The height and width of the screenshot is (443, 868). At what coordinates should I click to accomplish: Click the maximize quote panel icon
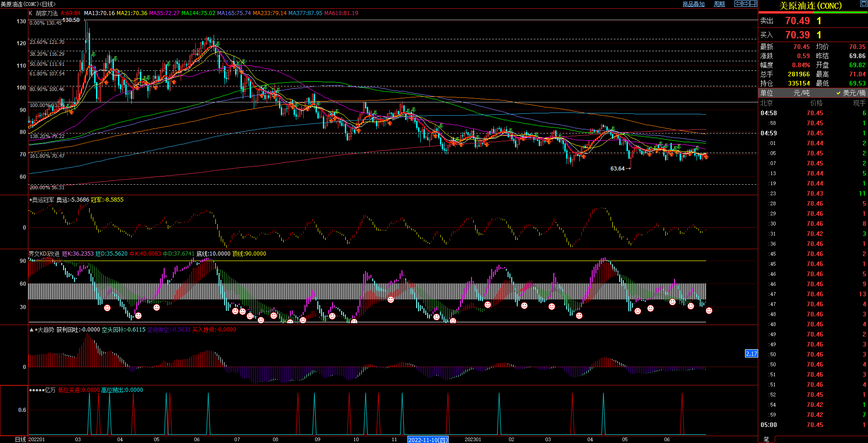coord(863,4)
